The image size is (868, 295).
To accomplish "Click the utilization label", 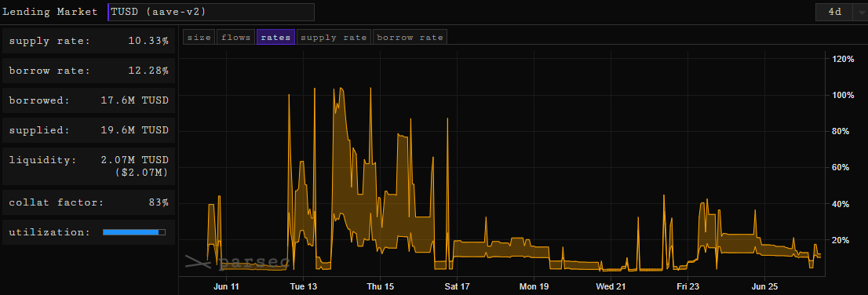I will [x=49, y=232].
